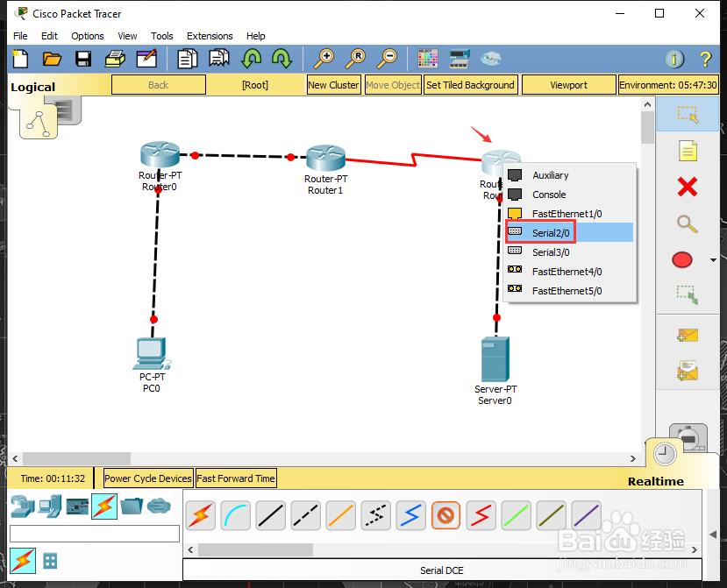Click the Copy icon in the toolbar

coord(188,59)
